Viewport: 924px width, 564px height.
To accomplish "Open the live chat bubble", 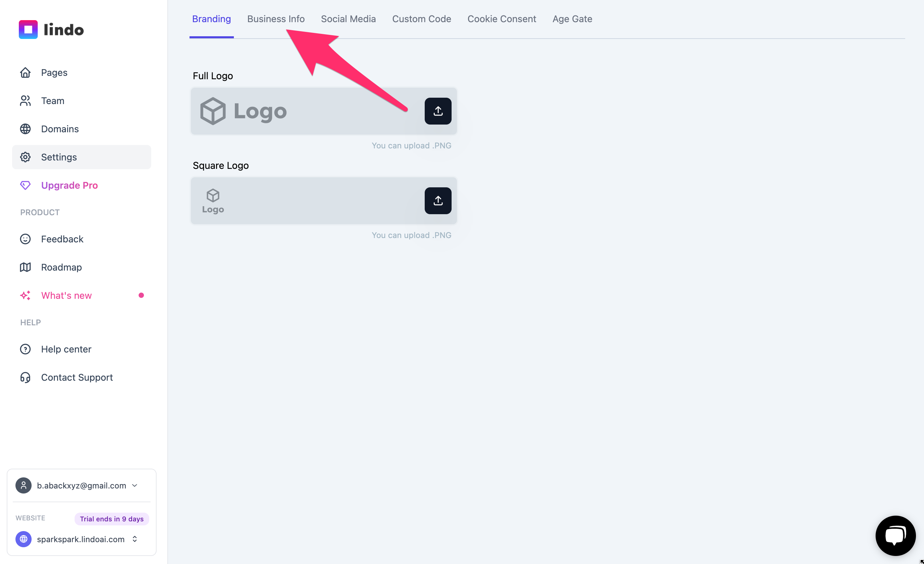I will [x=895, y=535].
